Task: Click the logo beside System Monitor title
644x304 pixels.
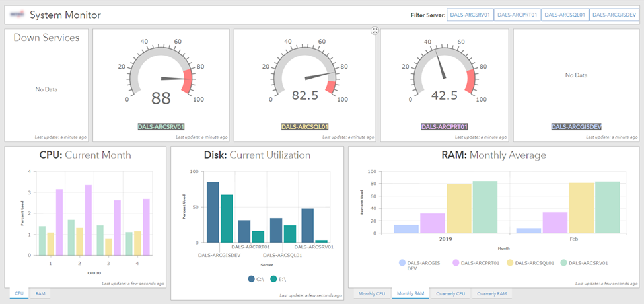Action: pos(18,15)
